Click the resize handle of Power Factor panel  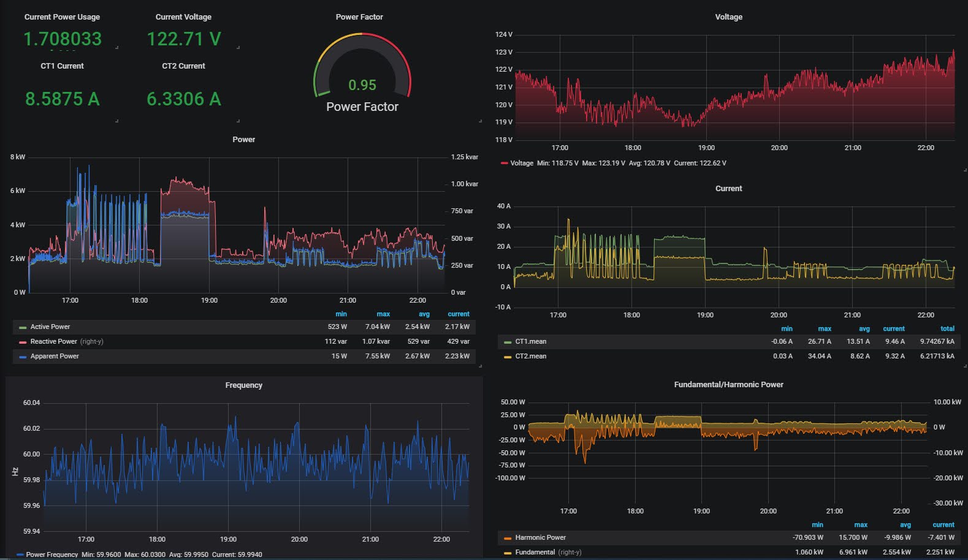coord(480,121)
